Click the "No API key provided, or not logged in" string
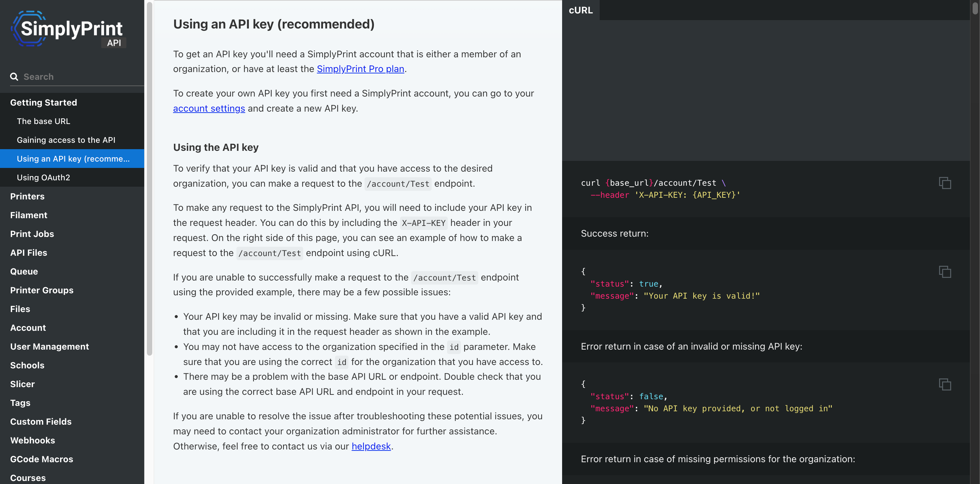 [738, 408]
